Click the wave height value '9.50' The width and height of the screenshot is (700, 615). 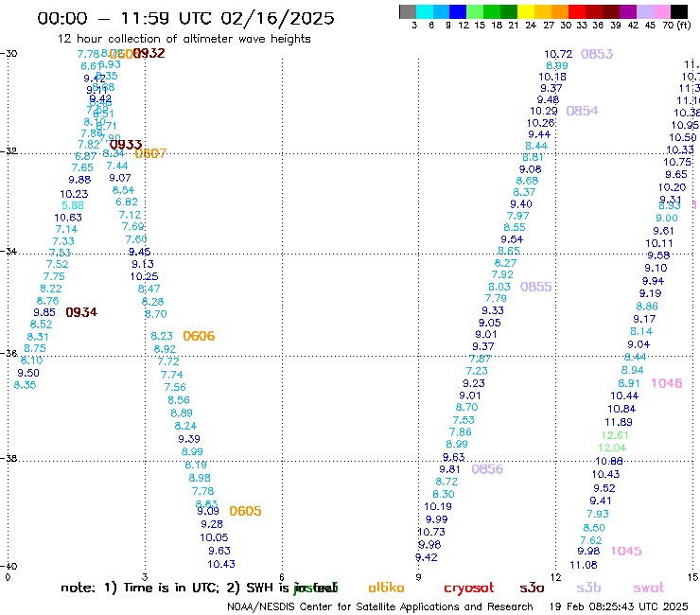28,373
